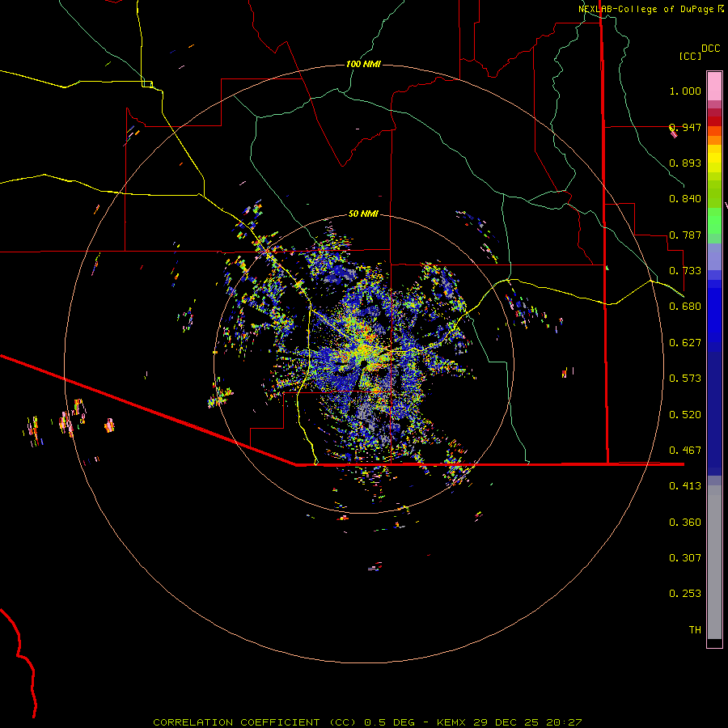728x728 pixels.
Task: Click the 0.680 legend value
Action: [685, 307]
